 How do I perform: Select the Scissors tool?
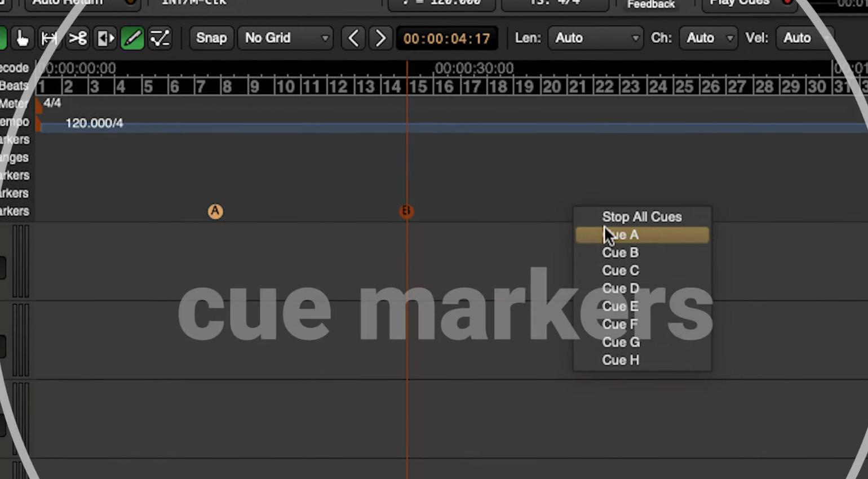pos(77,38)
